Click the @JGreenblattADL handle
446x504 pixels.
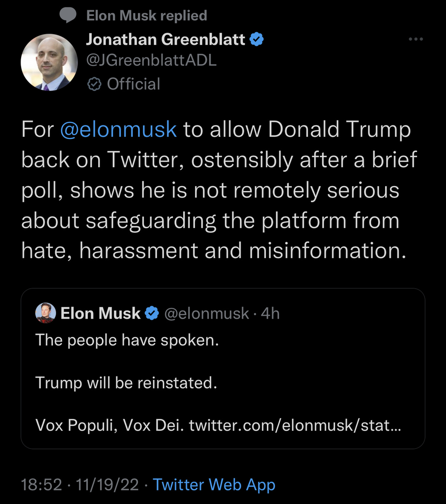tap(151, 61)
